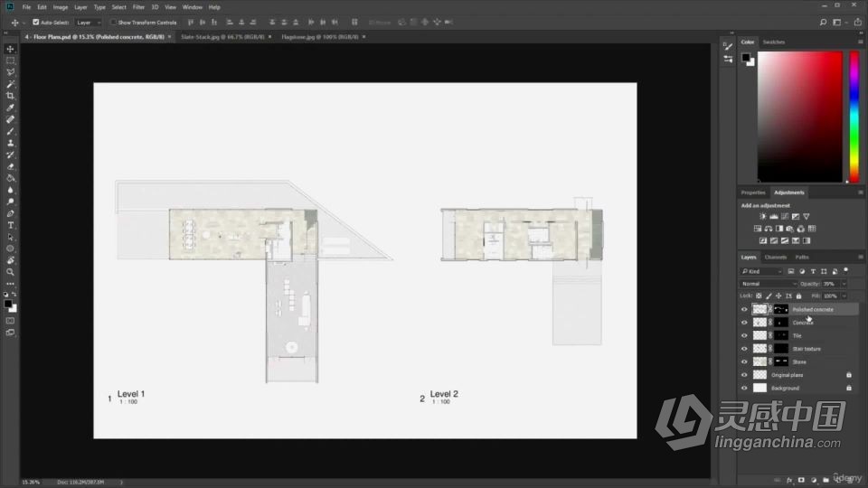Select the Pen tool
This screenshot has width=868, height=488.
click(10, 213)
